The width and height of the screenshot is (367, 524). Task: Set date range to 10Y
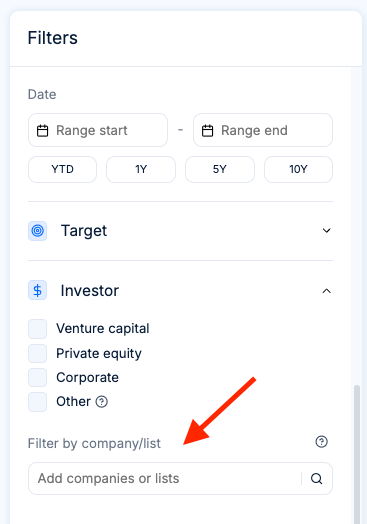click(298, 169)
